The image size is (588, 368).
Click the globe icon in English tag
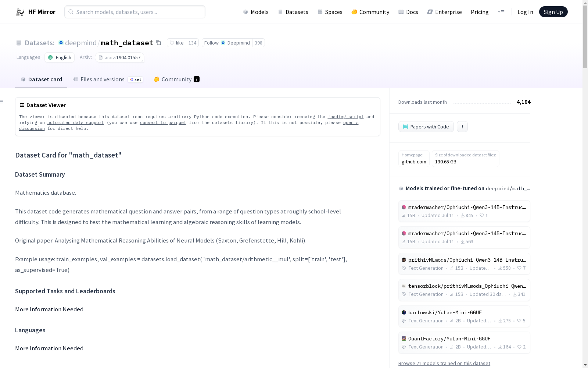click(51, 57)
